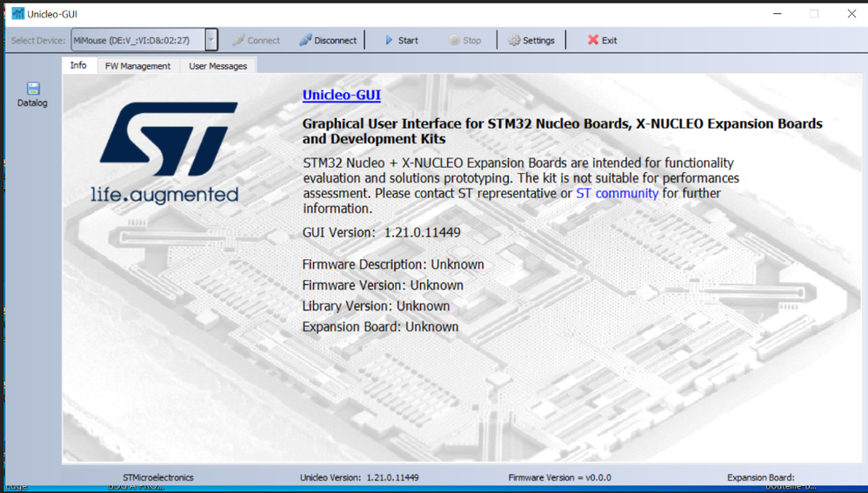This screenshot has width=868, height=493.
Task: Follow the ST community link
Action: (618, 193)
